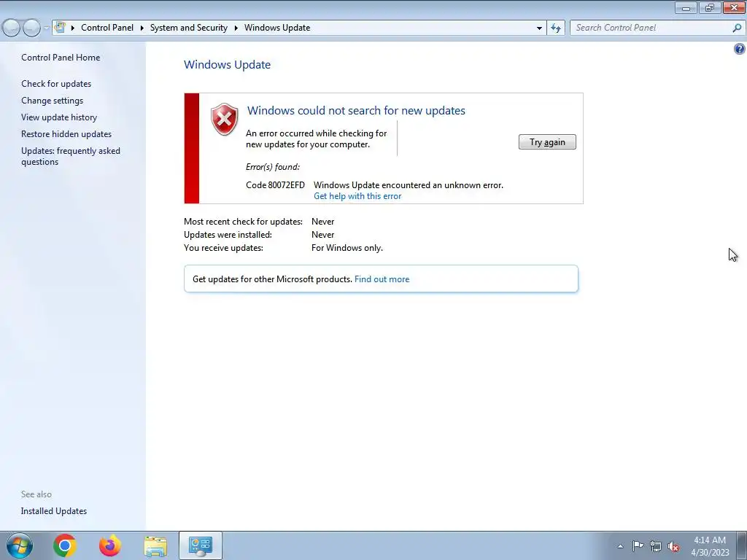This screenshot has height=560, width=747.
Task: Click the Back navigation arrow
Action: pyautogui.click(x=12, y=28)
